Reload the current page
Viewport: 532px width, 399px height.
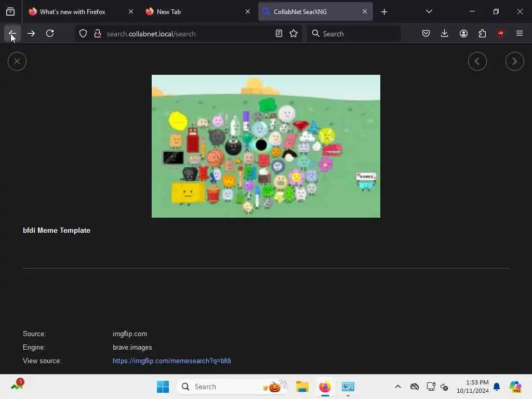click(x=50, y=34)
